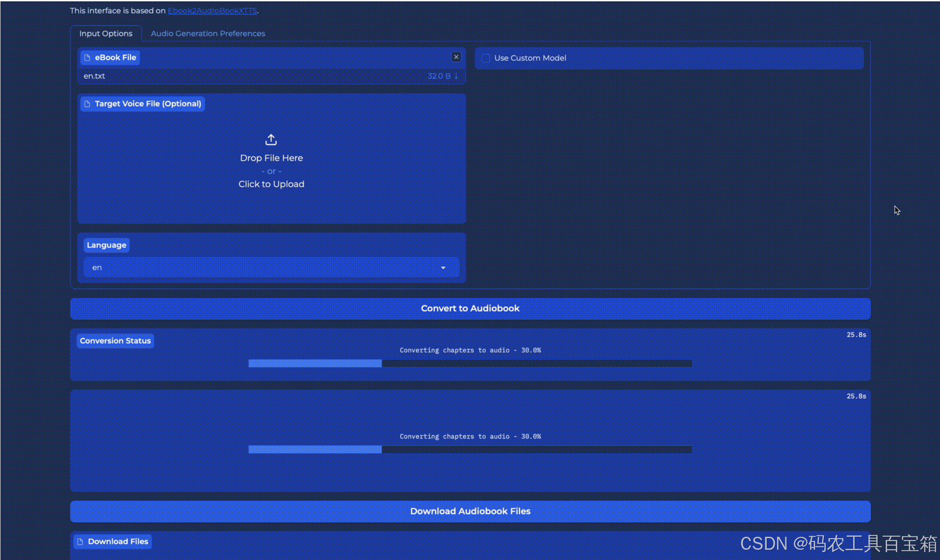Open the Audio Generation Preferences tab

208,33
